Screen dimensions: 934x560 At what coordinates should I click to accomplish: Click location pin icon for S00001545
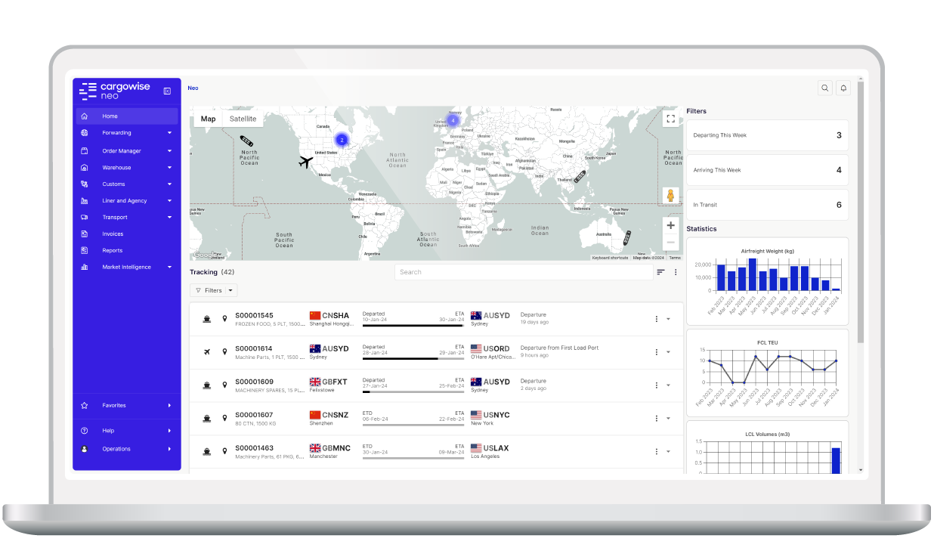(224, 319)
